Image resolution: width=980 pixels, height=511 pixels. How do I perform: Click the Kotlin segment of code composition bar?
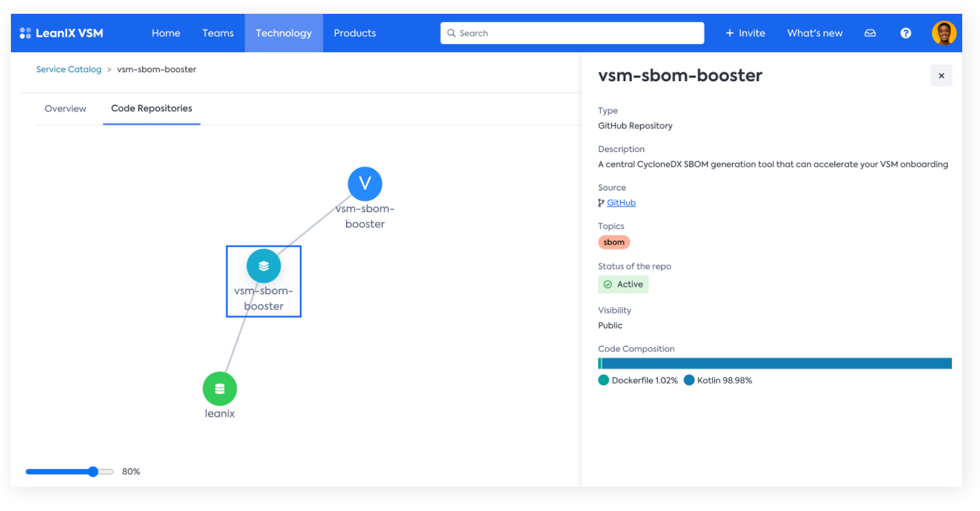[x=776, y=364]
